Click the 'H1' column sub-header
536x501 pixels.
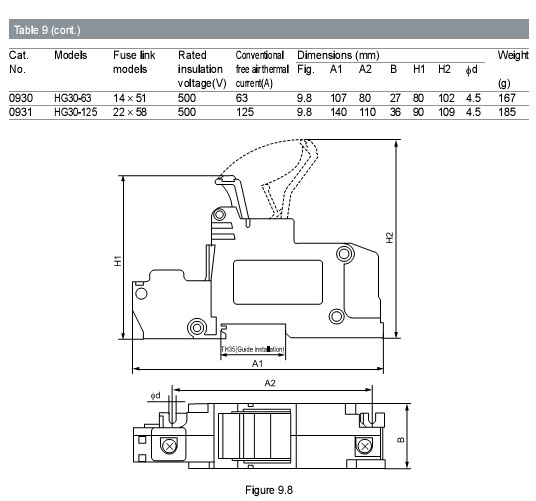[419, 69]
